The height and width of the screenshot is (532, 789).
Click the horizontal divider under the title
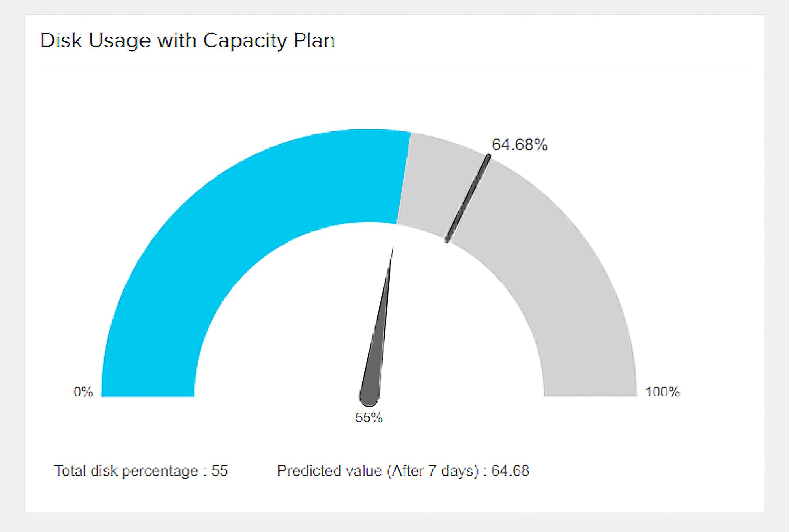click(x=394, y=65)
